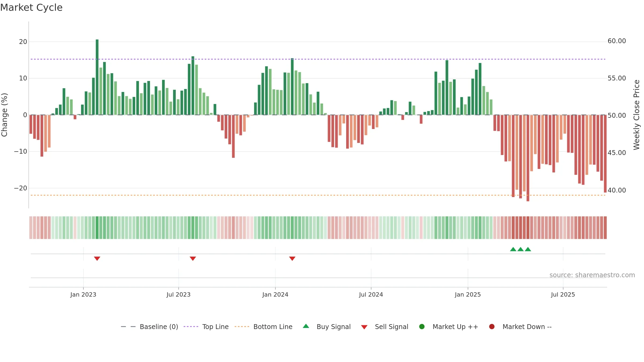Toggle the Market Up ++ legend entry
The width and height of the screenshot is (644, 362).
449,327
